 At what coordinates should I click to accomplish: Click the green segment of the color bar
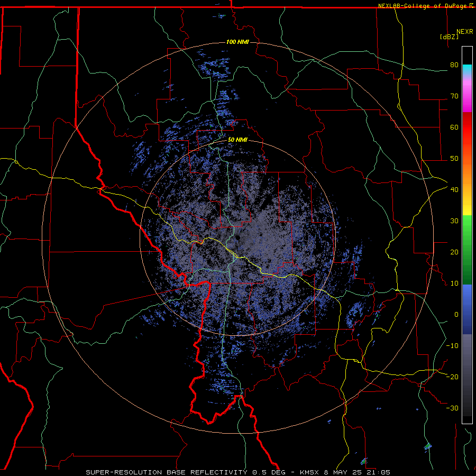(x=467, y=250)
